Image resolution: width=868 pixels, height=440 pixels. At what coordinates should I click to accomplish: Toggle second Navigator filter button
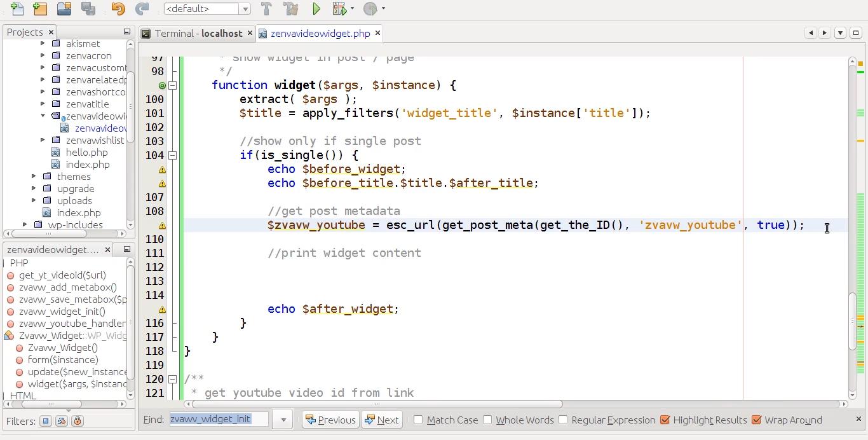coord(62,421)
